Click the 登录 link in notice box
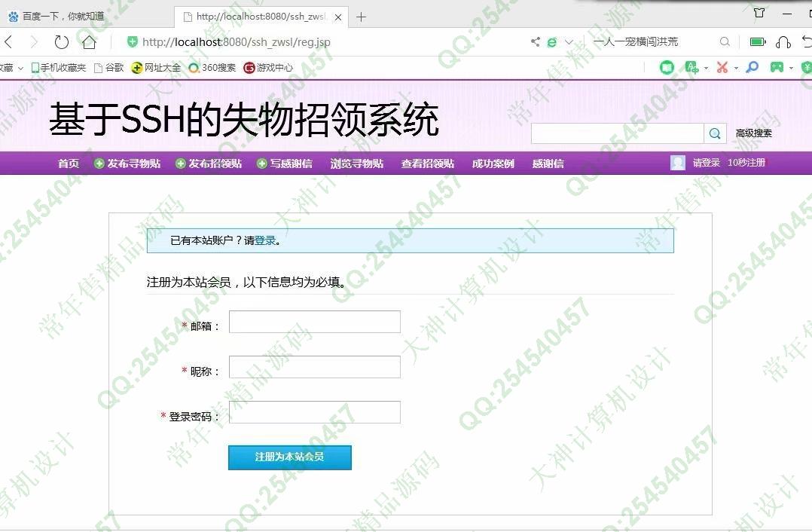Viewport: 812px width, 532px height. pyautogui.click(x=265, y=240)
